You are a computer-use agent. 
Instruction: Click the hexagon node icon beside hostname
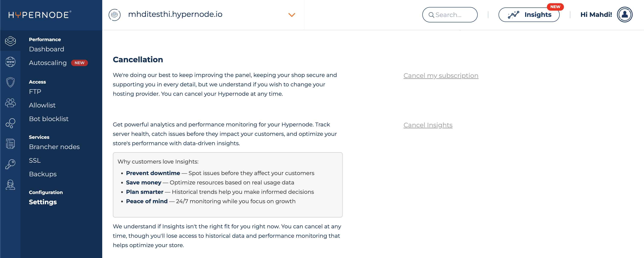coord(115,14)
